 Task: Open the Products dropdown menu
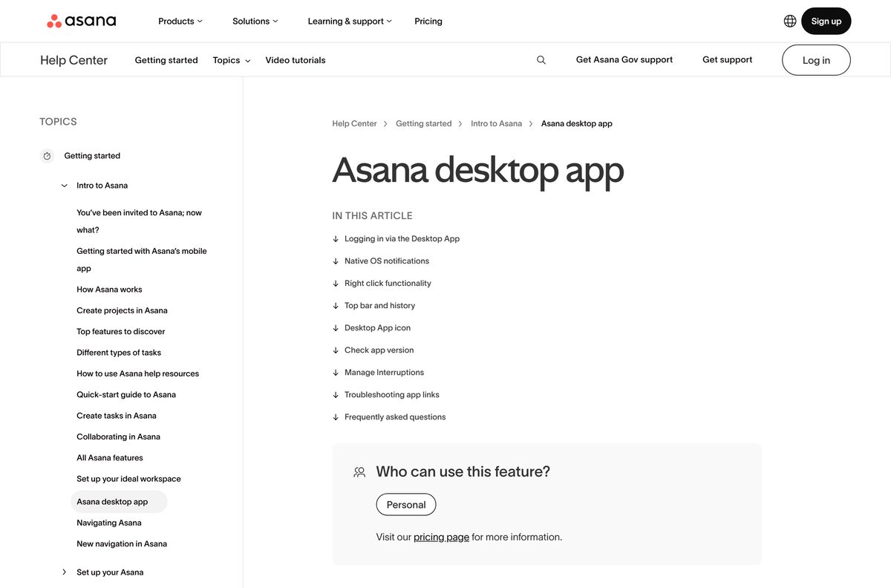tap(180, 21)
